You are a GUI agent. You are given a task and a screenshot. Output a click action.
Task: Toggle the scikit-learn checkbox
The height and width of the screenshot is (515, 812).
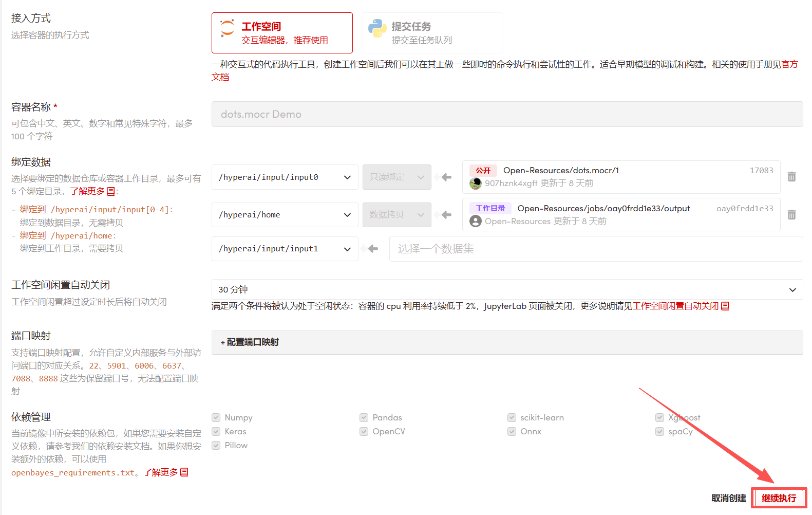pos(512,418)
